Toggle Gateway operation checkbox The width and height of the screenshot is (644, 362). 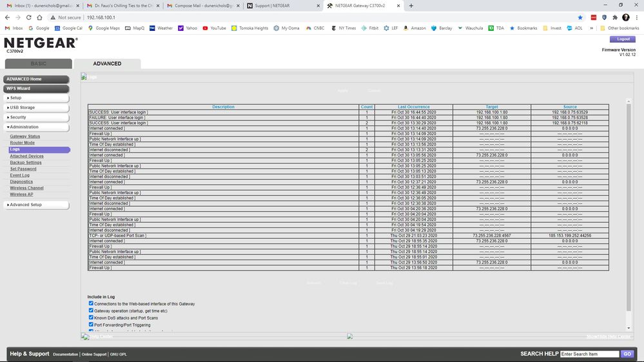point(91,310)
